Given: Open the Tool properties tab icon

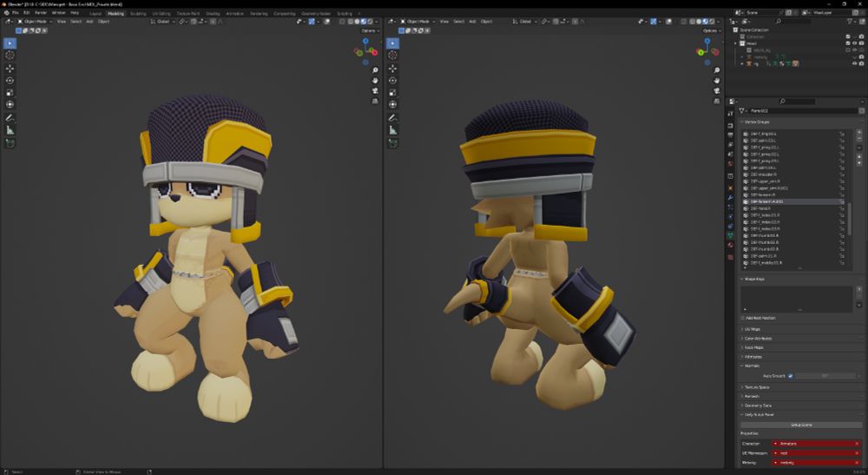Looking at the screenshot, I should coord(730,114).
